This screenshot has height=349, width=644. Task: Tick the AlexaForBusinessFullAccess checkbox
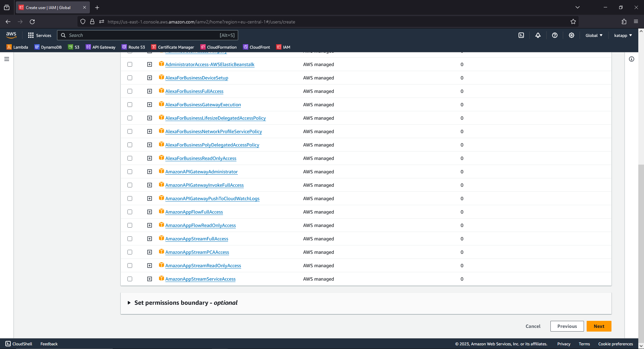point(130,91)
